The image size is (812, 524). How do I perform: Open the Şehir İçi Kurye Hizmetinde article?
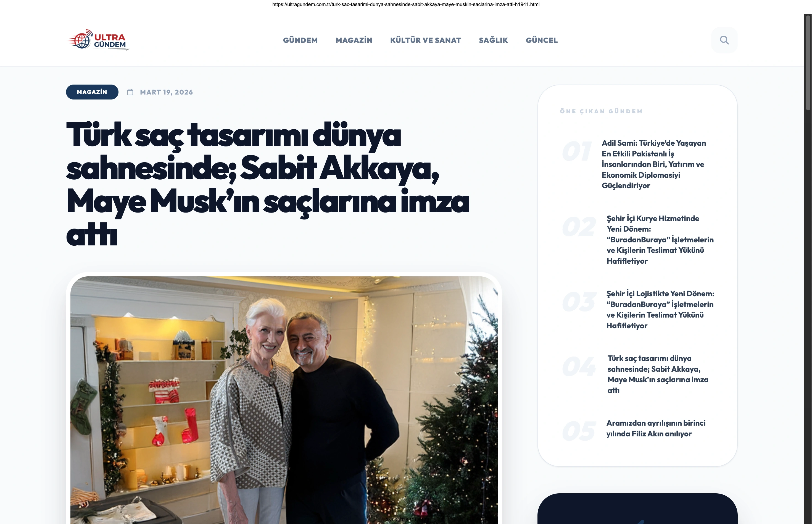pos(660,240)
